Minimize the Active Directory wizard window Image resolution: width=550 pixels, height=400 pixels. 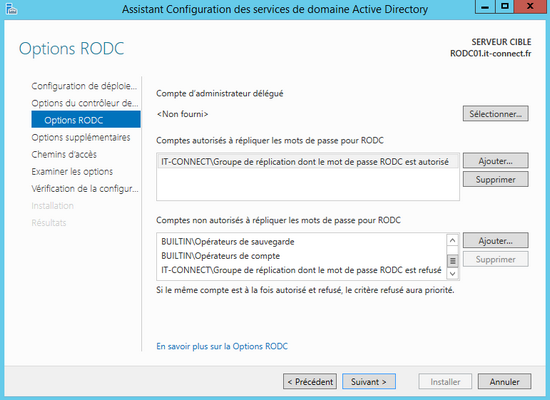pos(485,7)
